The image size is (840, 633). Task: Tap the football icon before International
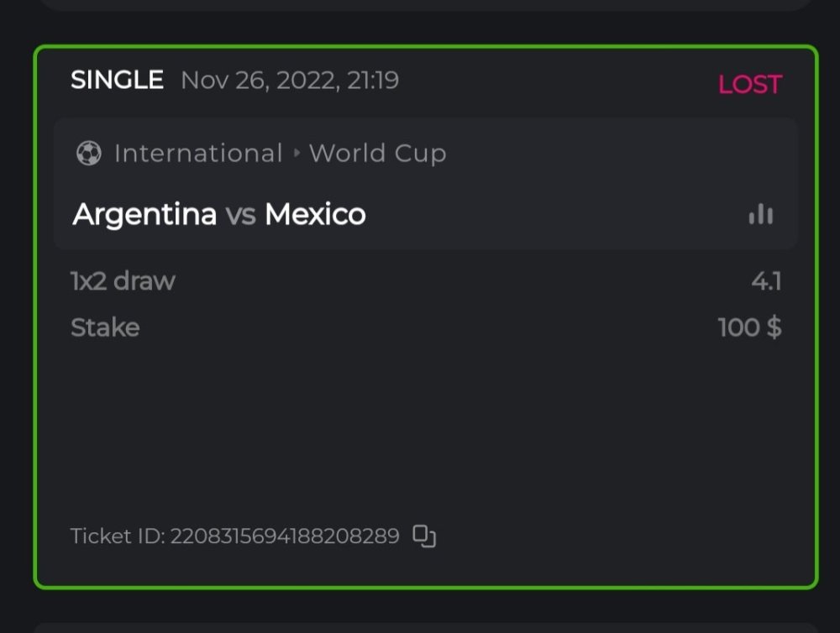coord(87,153)
